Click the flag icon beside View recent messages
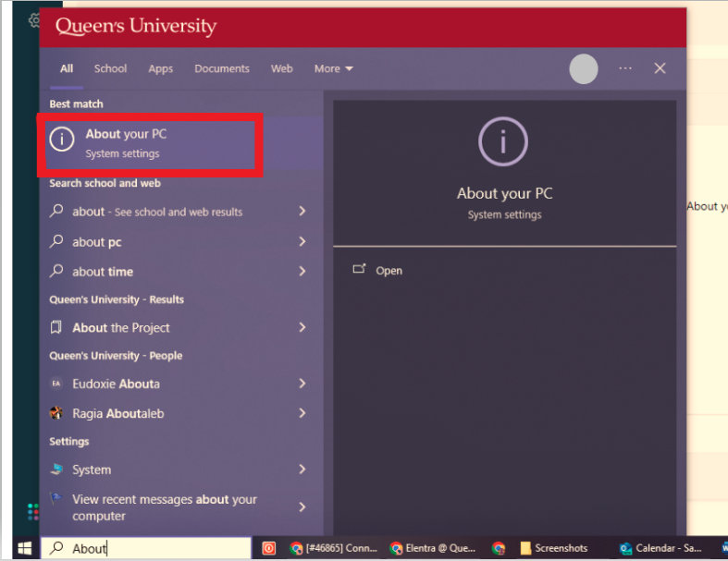Viewport: 728px width, 561px height. [x=56, y=498]
